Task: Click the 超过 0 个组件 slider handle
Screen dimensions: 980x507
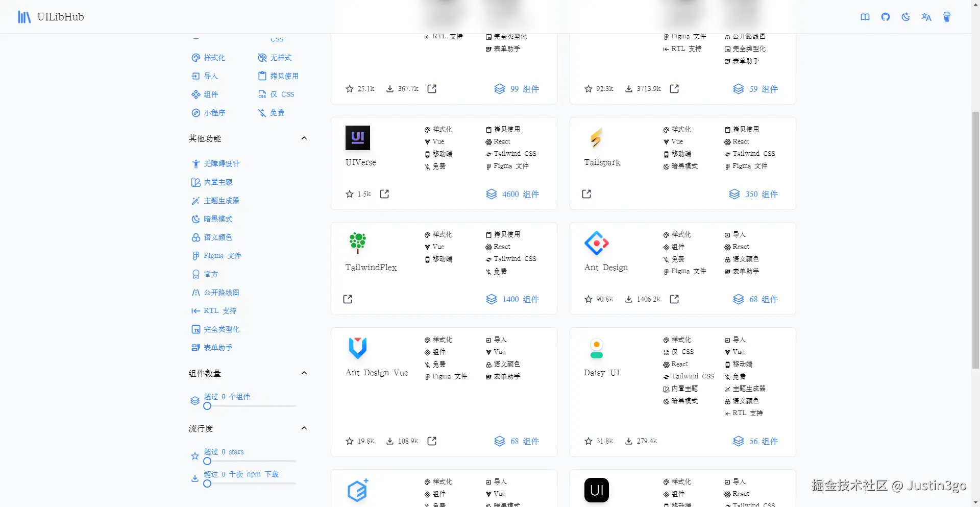Action: pyautogui.click(x=207, y=406)
